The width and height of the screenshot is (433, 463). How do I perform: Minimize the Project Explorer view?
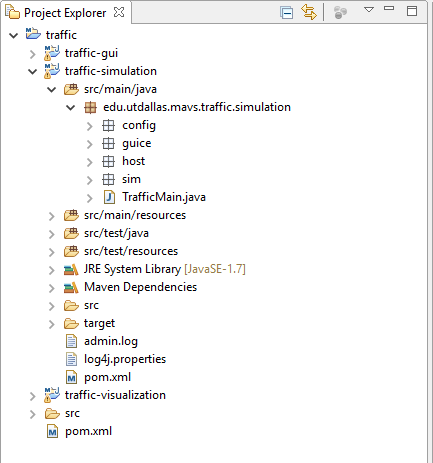(x=389, y=8)
